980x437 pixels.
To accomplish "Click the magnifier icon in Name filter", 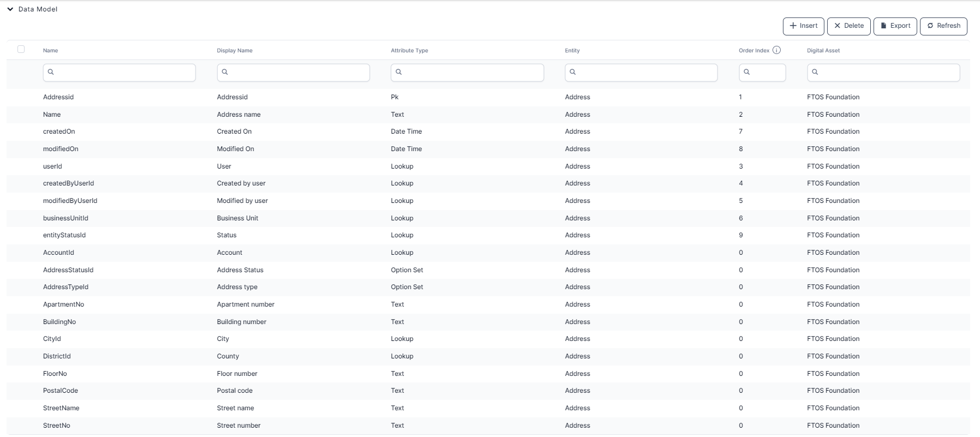I will click(x=51, y=72).
